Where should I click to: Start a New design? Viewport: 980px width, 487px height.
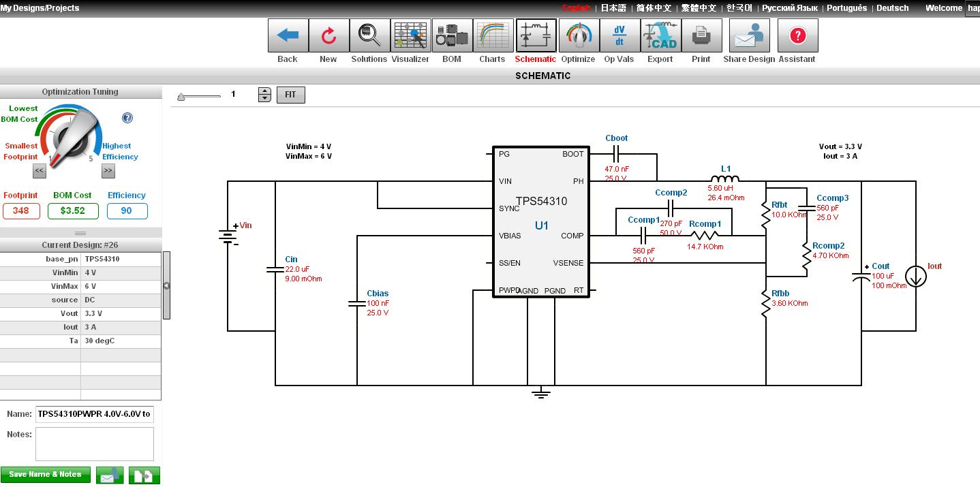pyautogui.click(x=328, y=35)
